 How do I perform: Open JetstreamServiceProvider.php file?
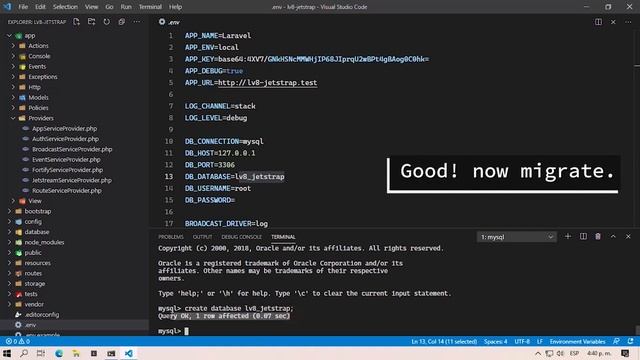(72, 180)
